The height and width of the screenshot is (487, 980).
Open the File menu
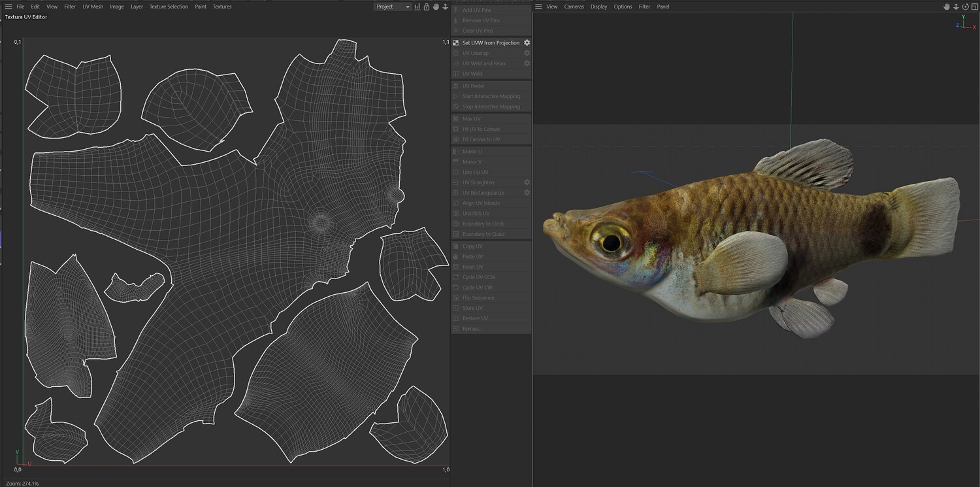(20, 7)
